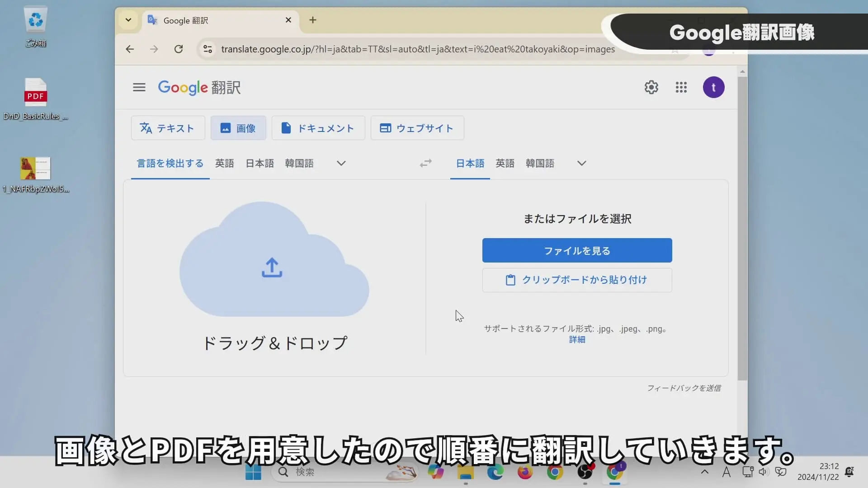This screenshot has width=868, height=488.
Task: Click クリップボードから貼り付け (Paste from clipboard) button
Action: 577,279
